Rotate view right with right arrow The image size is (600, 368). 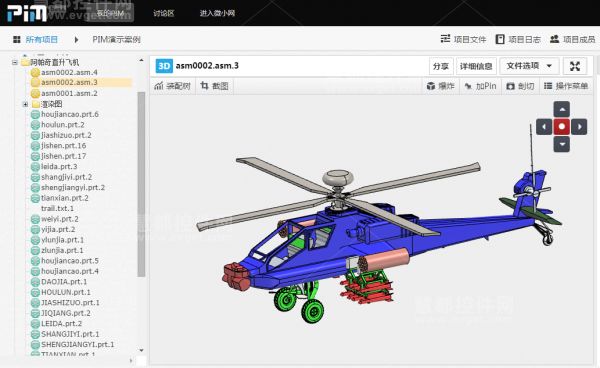point(579,127)
